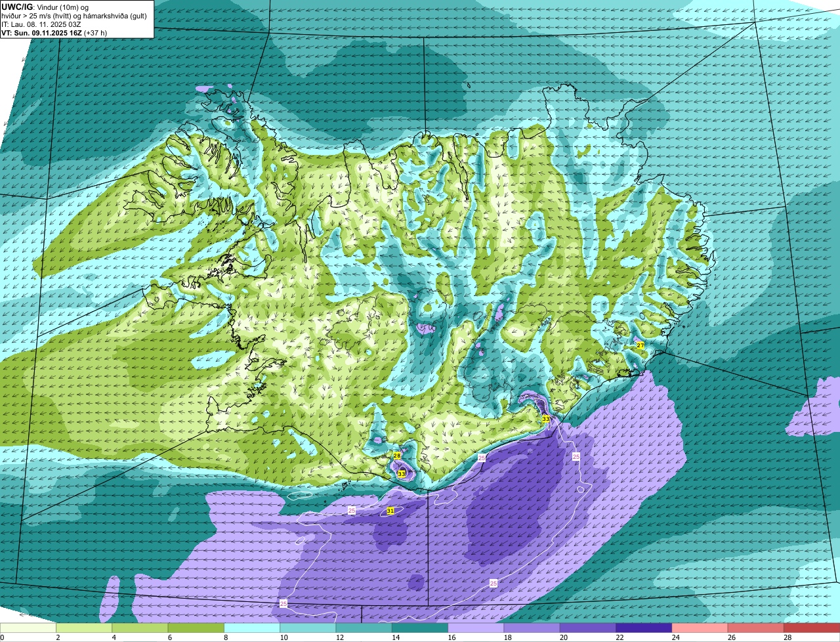Click the lavender 16–18 m/s legend swatch
This screenshot has width=840, height=642.
pos(476,628)
